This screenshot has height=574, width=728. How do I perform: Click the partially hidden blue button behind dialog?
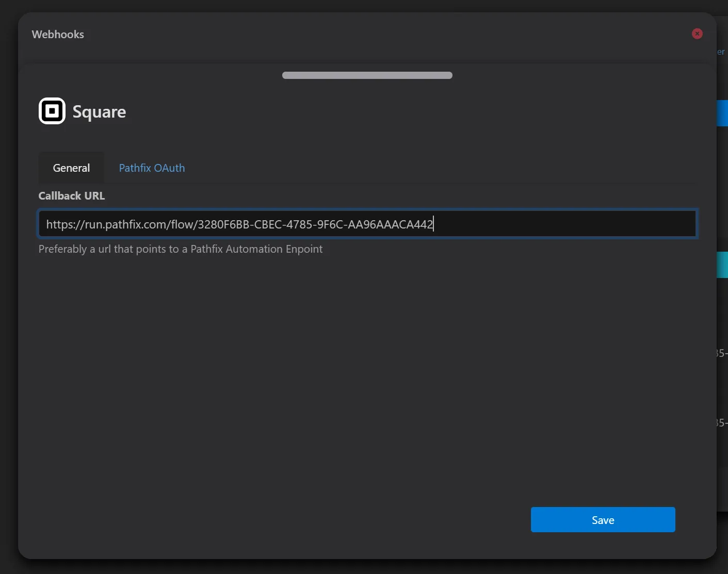tap(722, 113)
